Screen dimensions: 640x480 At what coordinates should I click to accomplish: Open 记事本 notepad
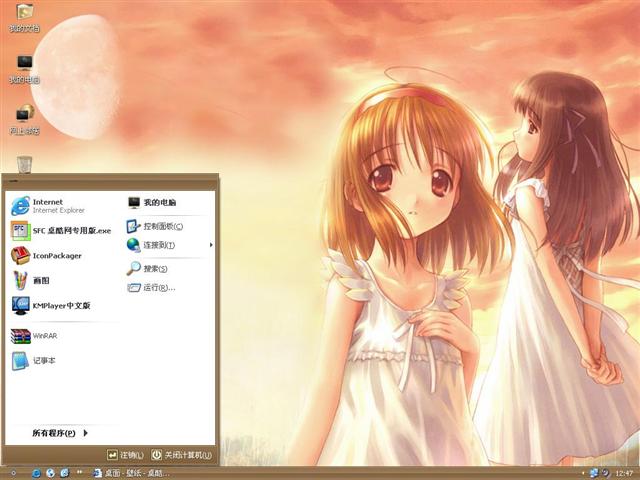tap(63, 361)
